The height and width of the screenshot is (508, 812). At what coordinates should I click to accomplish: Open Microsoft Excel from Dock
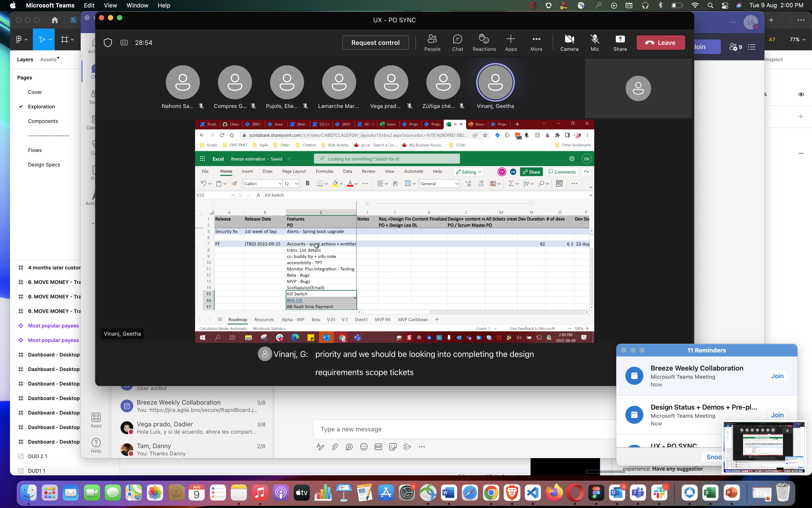point(710,493)
